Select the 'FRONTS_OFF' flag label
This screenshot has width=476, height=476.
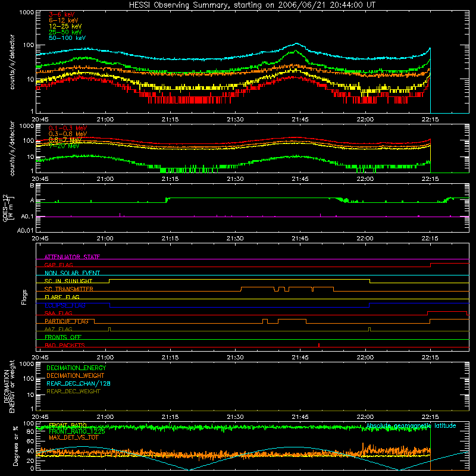tap(63, 337)
